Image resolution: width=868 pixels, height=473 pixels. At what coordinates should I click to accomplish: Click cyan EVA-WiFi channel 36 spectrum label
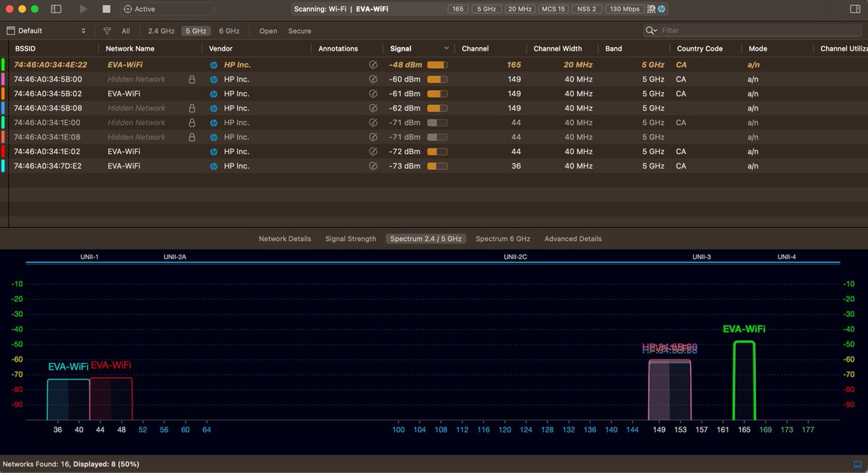tap(69, 367)
